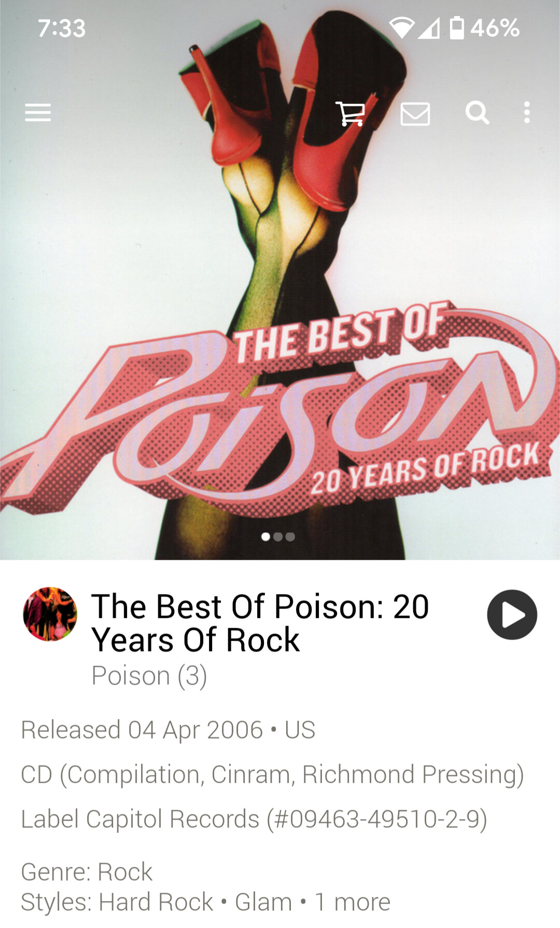The width and height of the screenshot is (560, 928).
Task: View the album cover image fullscreen
Action: click(x=280, y=280)
